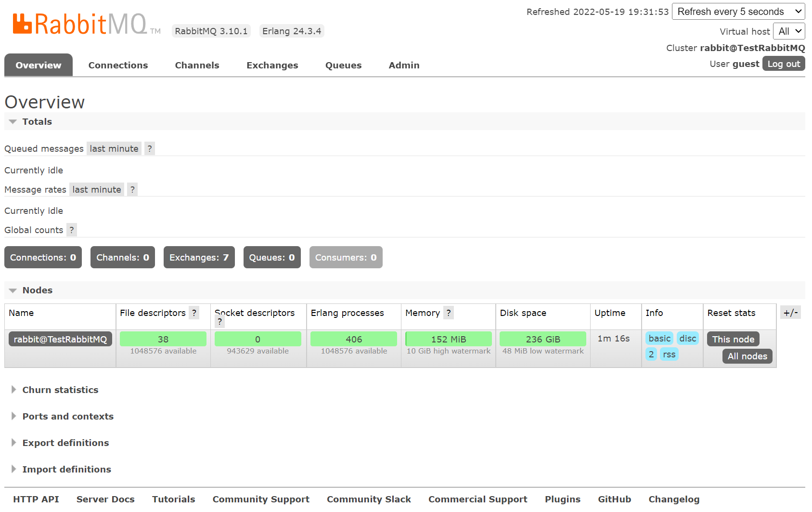Click the Consumers: 0 badge
Screen dimensions: 812x512
tap(346, 258)
